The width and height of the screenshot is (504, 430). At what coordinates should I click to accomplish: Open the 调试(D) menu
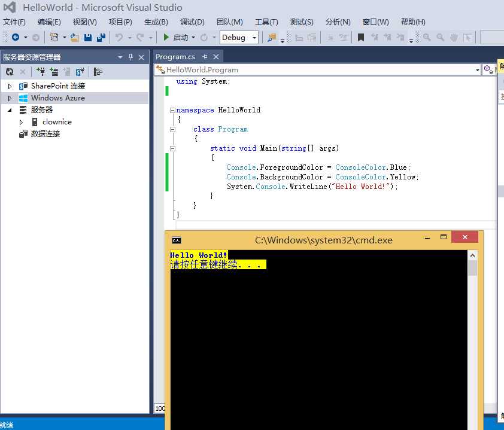pyautogui.click(x=192, y=22)
